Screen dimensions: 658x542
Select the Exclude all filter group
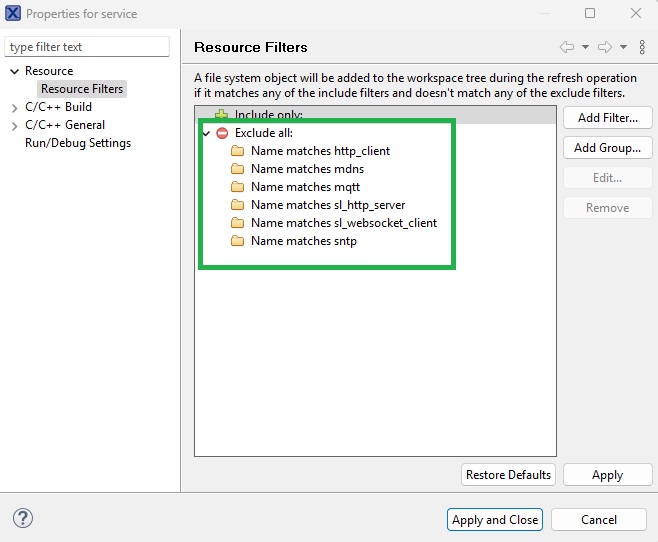(264, 133)
